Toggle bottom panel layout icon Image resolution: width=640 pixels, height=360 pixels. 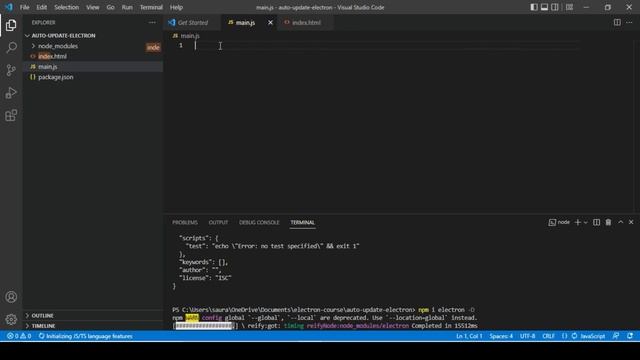(544, 7)
